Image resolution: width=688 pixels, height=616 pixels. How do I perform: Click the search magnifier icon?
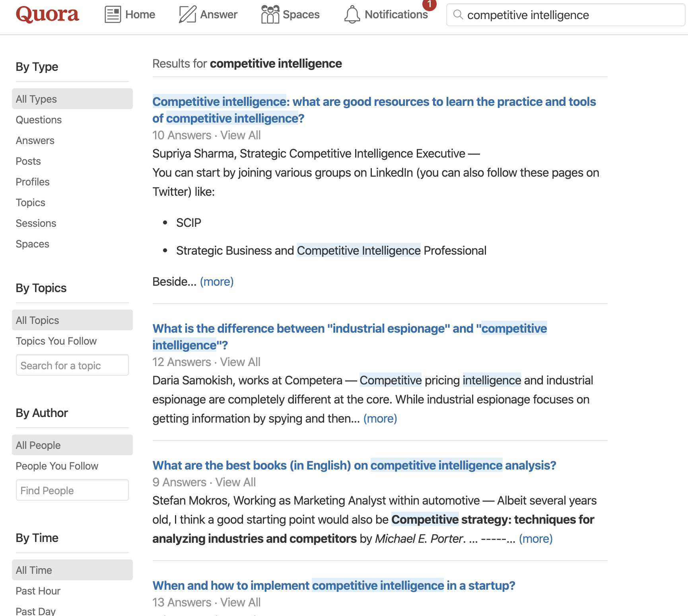[458, 15]
